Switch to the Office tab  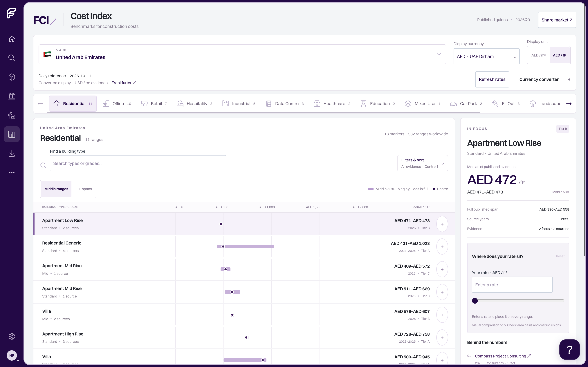(117, 104)
